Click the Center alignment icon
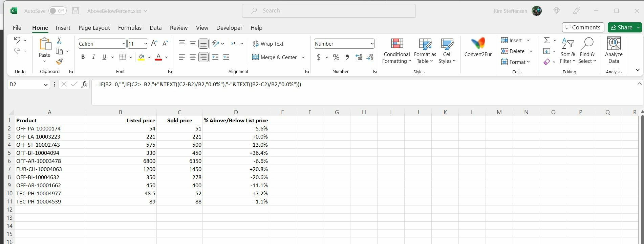644x244 pixels. 193,57
